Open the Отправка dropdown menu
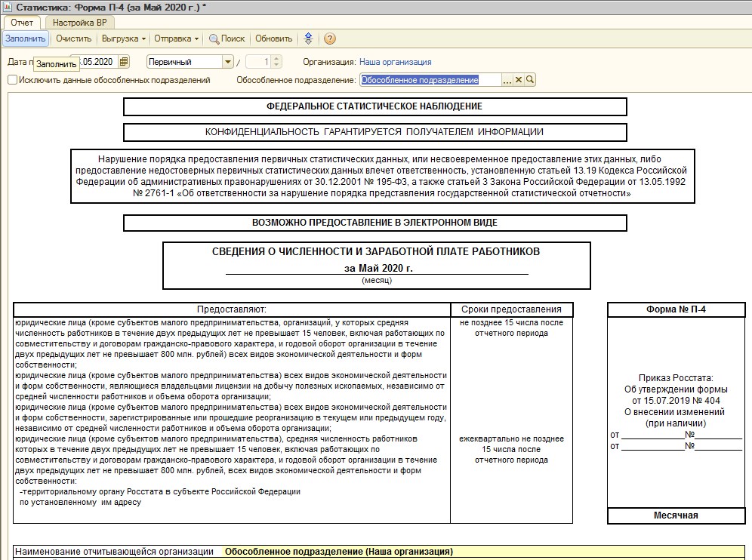Viewport: 752px width, 560px height. pos(176,38)
